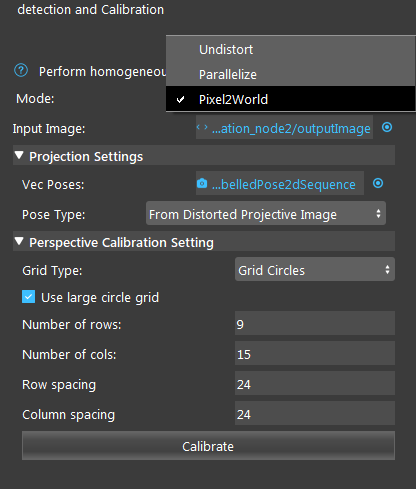This screenshot has height=489, width=416.
Task: Click the blue help question mark icon
Action: tap(21, 71)
